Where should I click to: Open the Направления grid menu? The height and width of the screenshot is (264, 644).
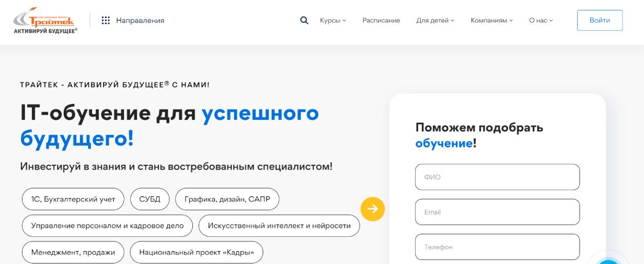tap(133, 20)
